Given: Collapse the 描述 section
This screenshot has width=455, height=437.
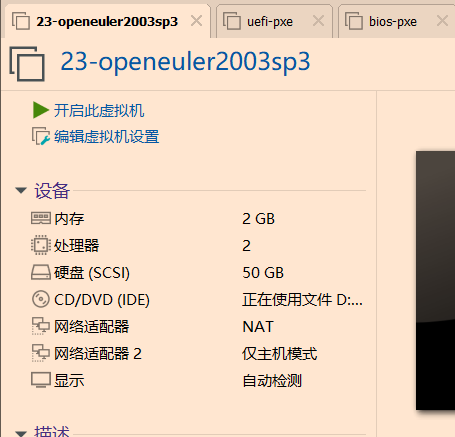Looking at the screenshot, I should tap(21, 434).
